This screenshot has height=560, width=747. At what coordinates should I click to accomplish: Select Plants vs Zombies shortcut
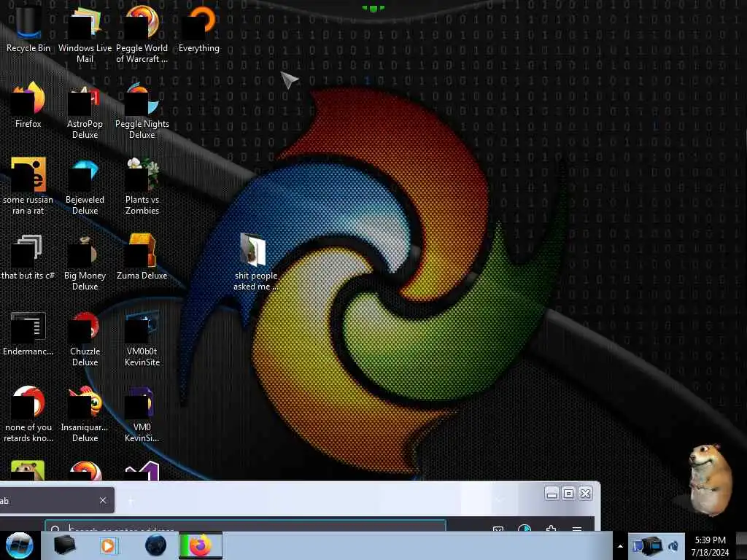coord(142,187)
